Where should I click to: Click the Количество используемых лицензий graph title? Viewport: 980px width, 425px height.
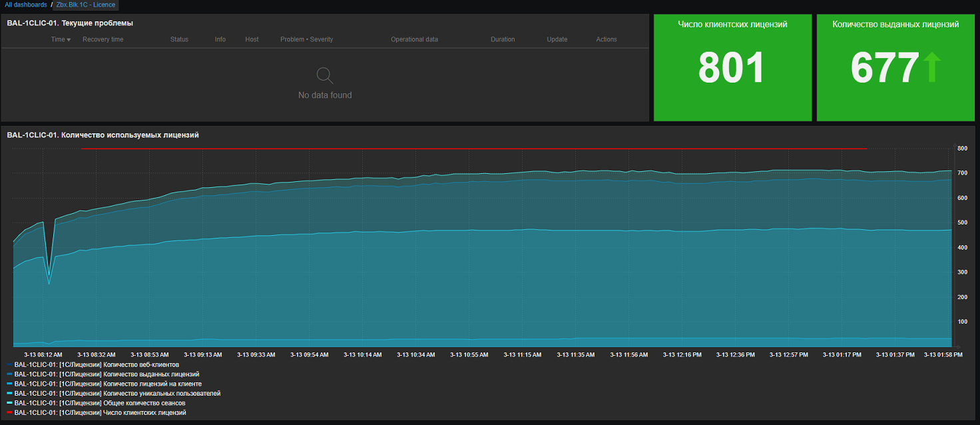point(103,135)
